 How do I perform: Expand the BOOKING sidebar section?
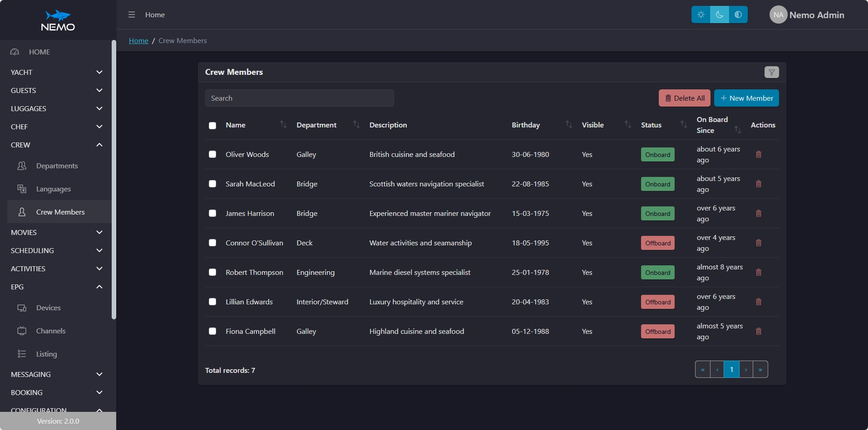(x=56, y=392)
